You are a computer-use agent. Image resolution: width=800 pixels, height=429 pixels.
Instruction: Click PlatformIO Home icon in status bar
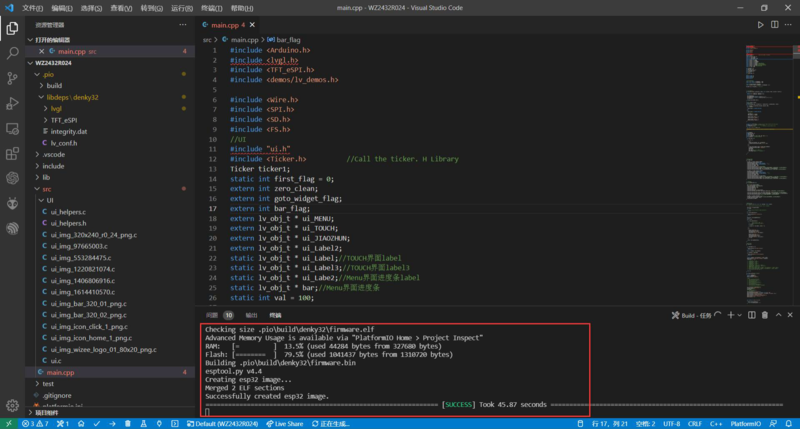tap(81, 424)
